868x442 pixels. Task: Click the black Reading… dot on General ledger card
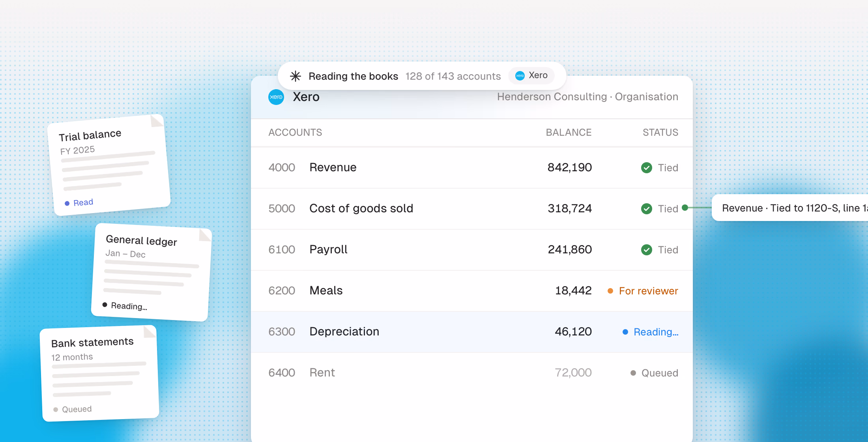point(105,305)
